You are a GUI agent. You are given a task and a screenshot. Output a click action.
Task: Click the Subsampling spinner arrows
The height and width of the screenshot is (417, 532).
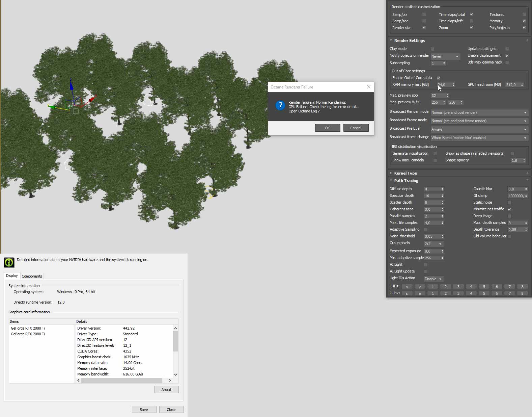444,63
